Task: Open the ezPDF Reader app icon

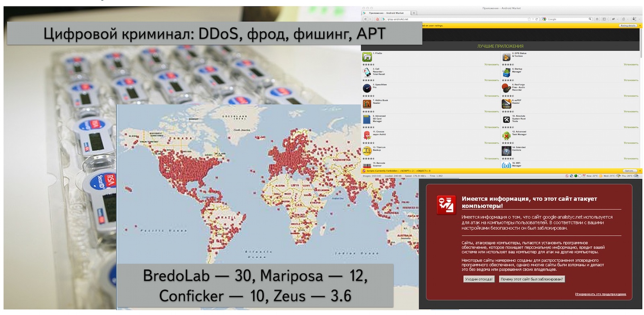Action: 506,104
